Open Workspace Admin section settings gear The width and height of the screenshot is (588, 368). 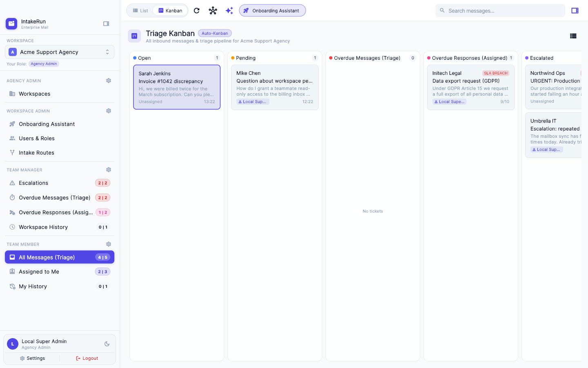click(109, 111)
